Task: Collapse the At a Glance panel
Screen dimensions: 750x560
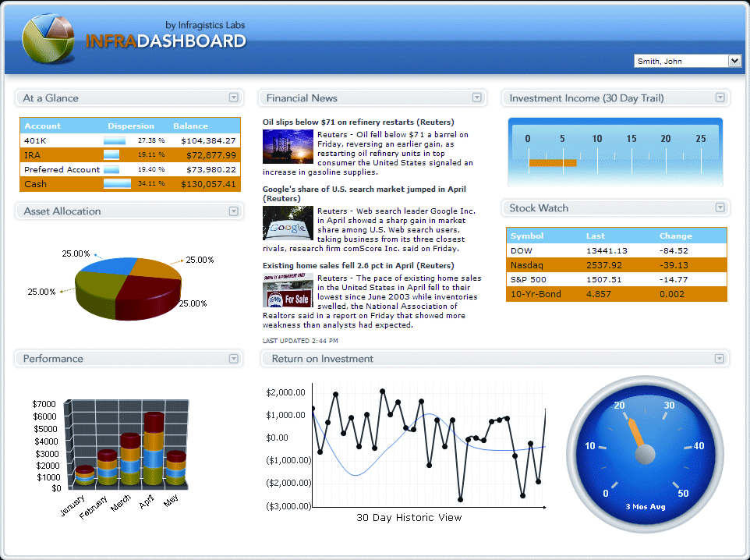Action: [233, 97]
